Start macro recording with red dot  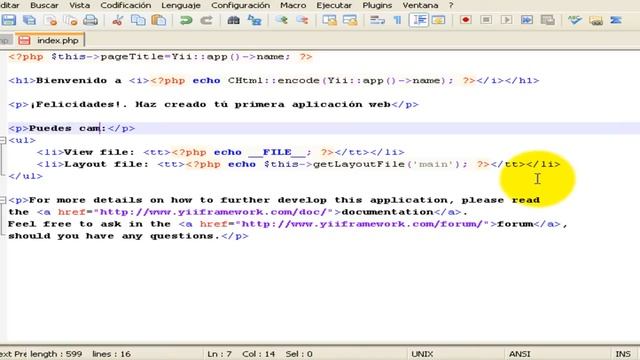[x=465, y=20]
